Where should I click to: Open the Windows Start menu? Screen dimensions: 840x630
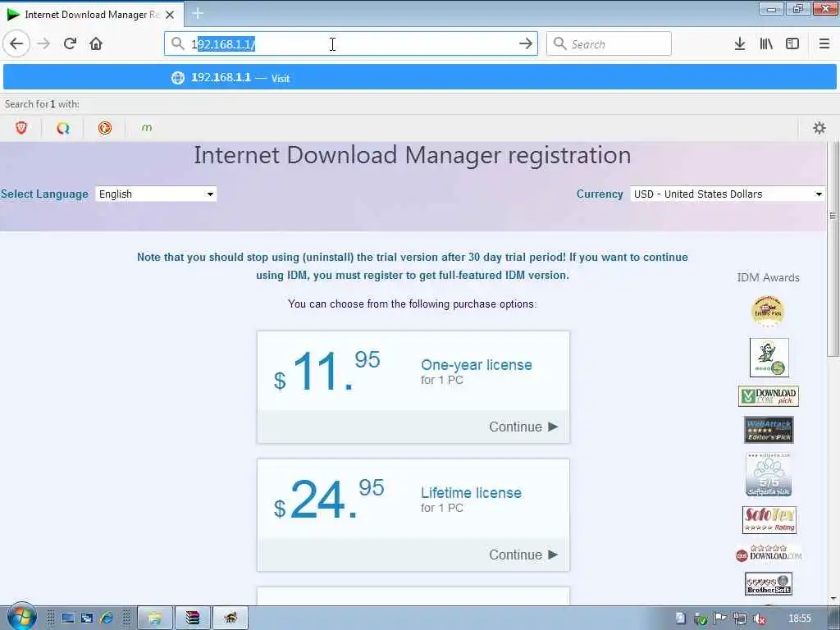pyautogui.click(x=21, y=618)
